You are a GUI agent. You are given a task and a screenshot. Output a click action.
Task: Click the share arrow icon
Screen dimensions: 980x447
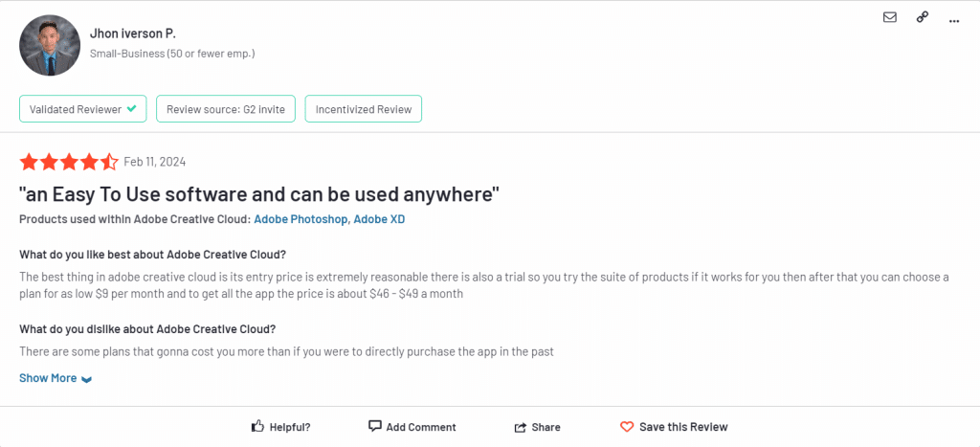pos(520,428)
